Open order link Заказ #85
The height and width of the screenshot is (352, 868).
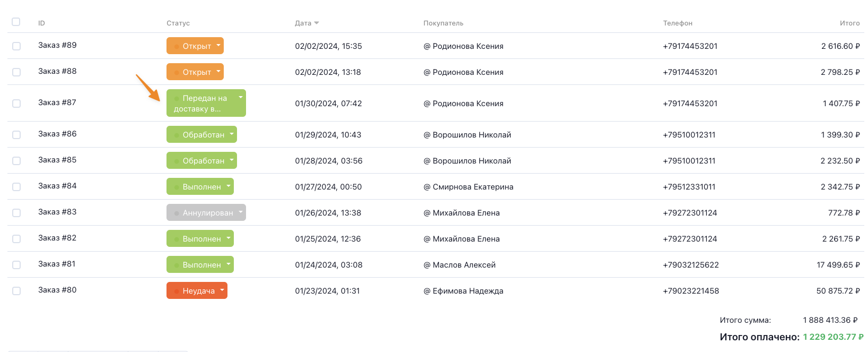(x=57, y=160)
